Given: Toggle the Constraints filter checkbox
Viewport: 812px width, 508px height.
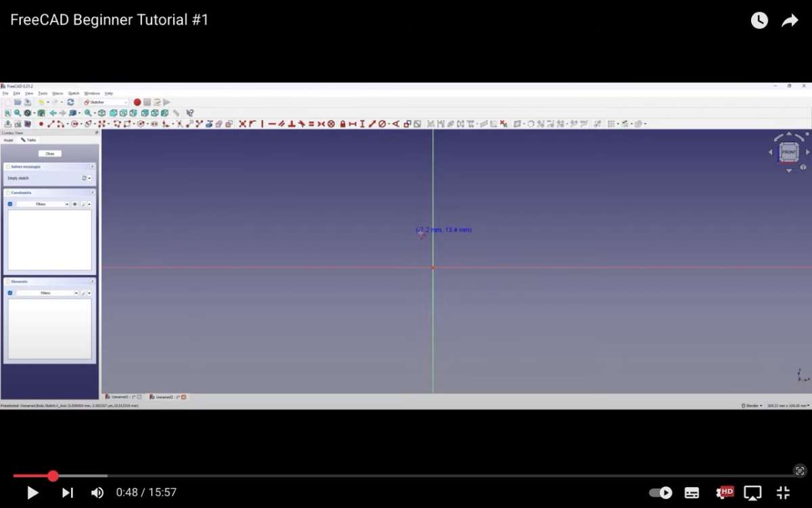Looking at the screenshot, I should 10,204.
